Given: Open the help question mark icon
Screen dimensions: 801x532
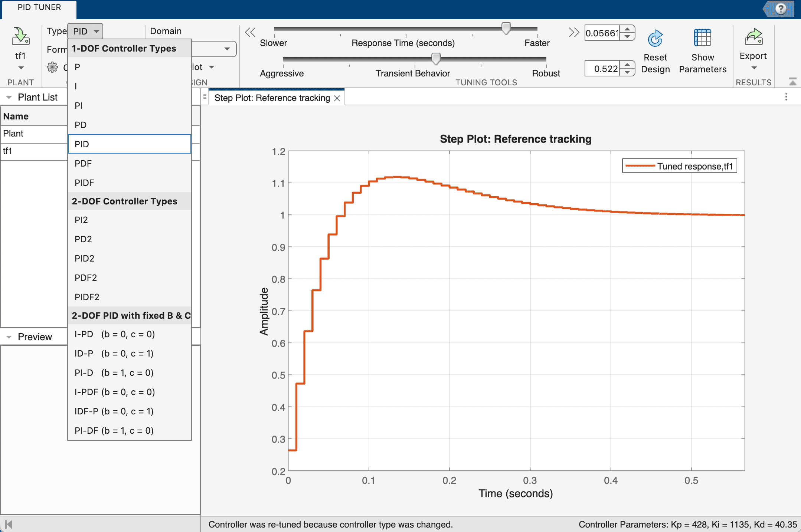Looking at the screenshot, I should click(781, 9).
